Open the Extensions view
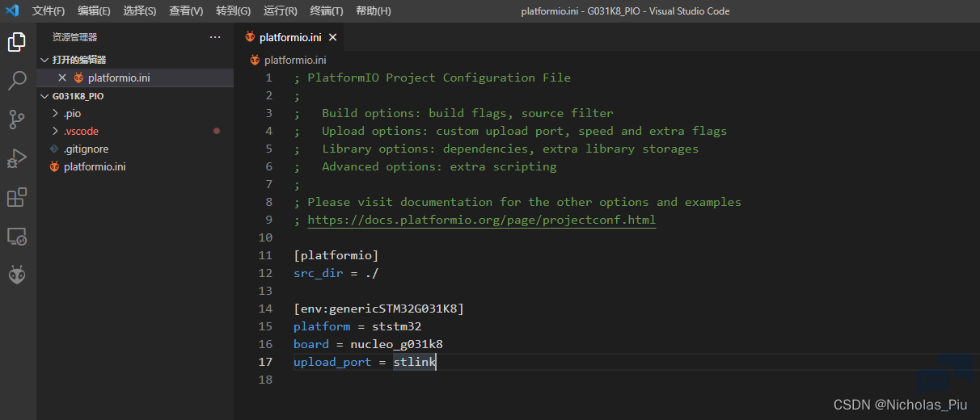980x420 pixels. coord(17,197)
